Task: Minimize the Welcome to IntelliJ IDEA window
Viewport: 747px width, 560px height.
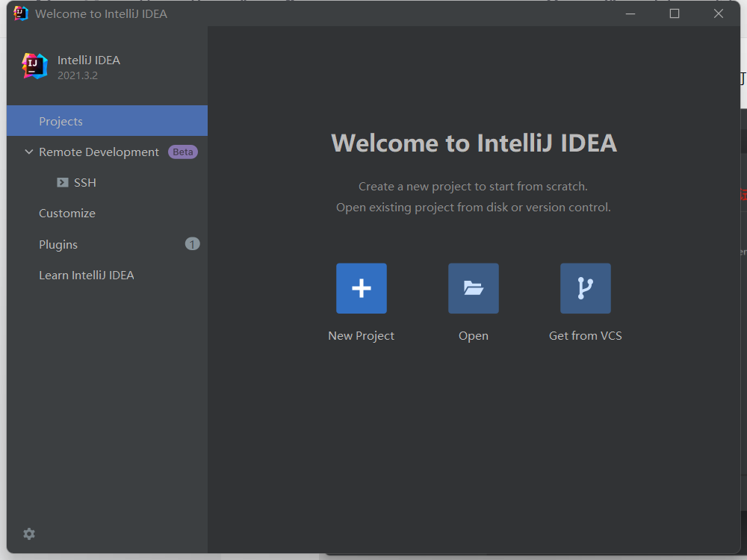Action: 630,13
